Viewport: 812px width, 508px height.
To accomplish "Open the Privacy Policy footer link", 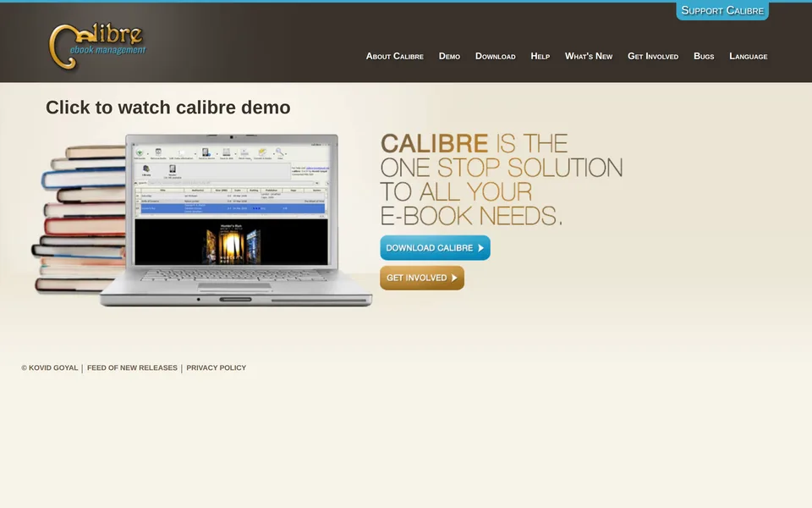I will tap(216, 367).
